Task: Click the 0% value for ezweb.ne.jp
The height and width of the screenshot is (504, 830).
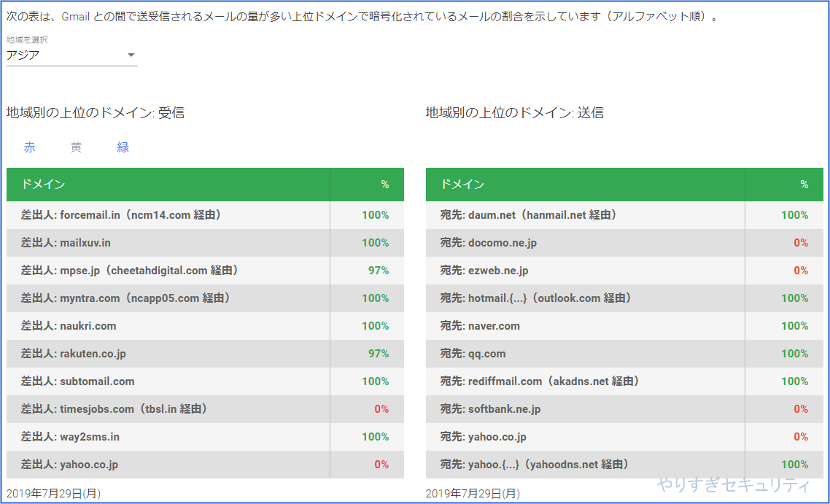Action: (801, 271)
